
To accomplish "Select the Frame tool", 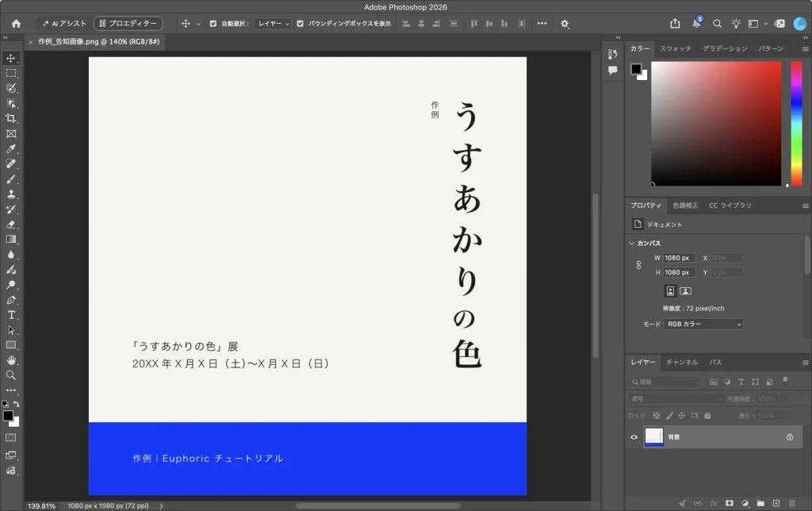I will (11, 134).
